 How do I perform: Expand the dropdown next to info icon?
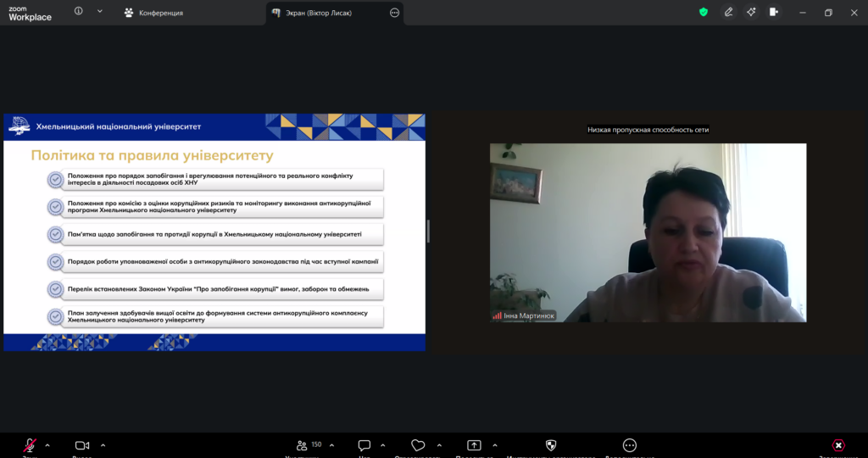100,12
